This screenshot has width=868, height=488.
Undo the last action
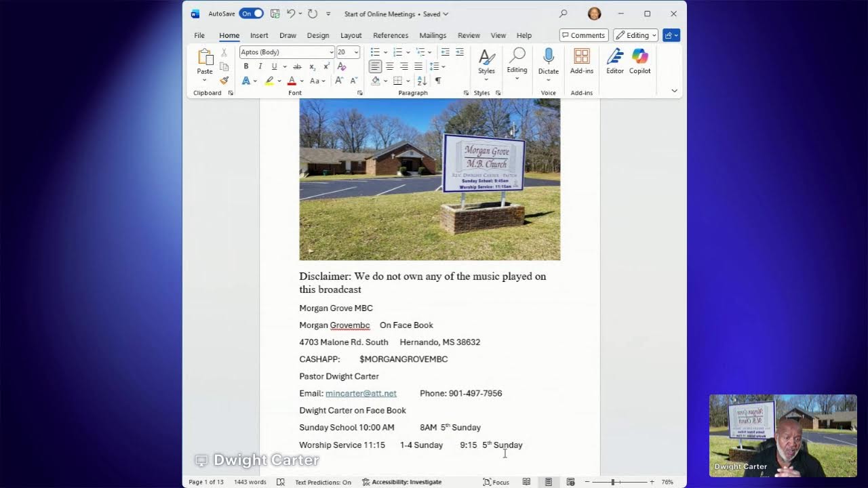[x=291, y=14]
